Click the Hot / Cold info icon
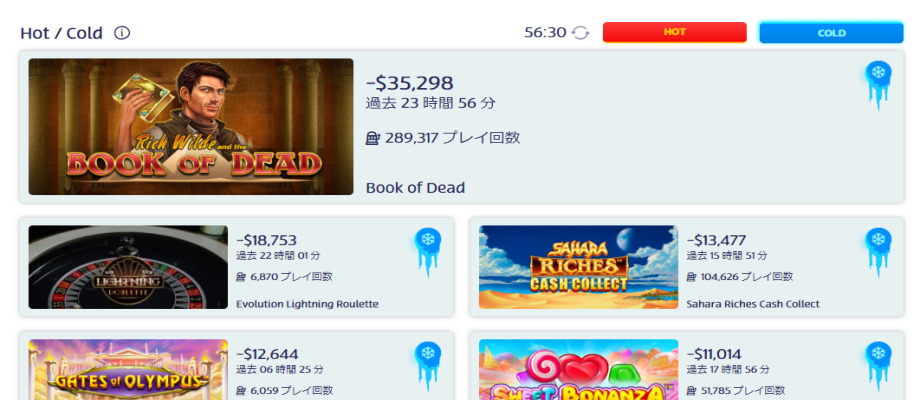Image resolution: width=920 pixels, height=400 pixels. tap(122, 33)
